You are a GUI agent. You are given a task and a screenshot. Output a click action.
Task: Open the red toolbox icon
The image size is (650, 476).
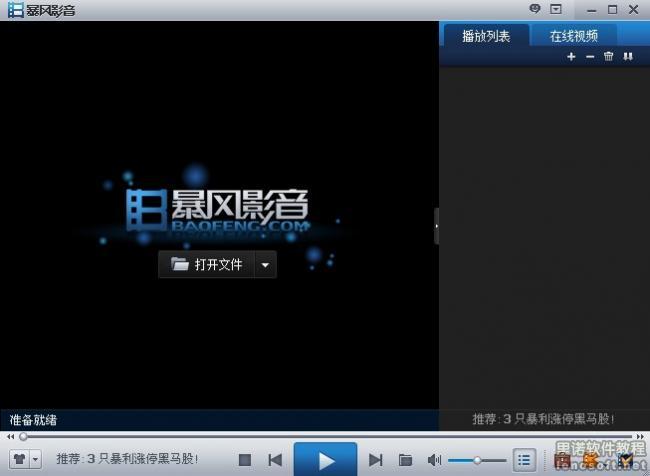point(563,460)
